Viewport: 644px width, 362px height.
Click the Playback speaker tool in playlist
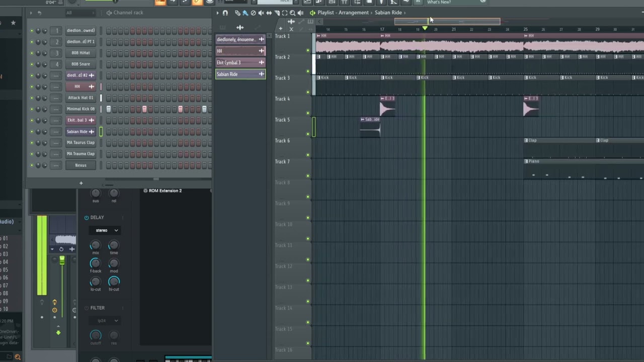[x=300, y=13]
